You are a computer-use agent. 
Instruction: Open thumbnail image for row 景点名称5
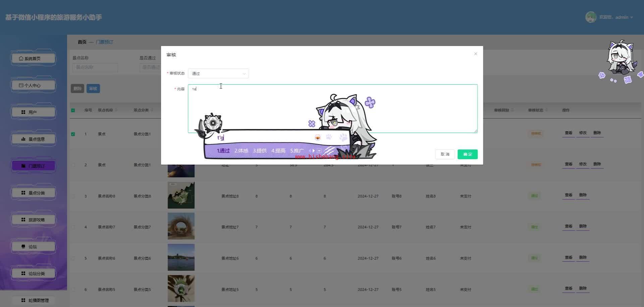tap(181, 289)
